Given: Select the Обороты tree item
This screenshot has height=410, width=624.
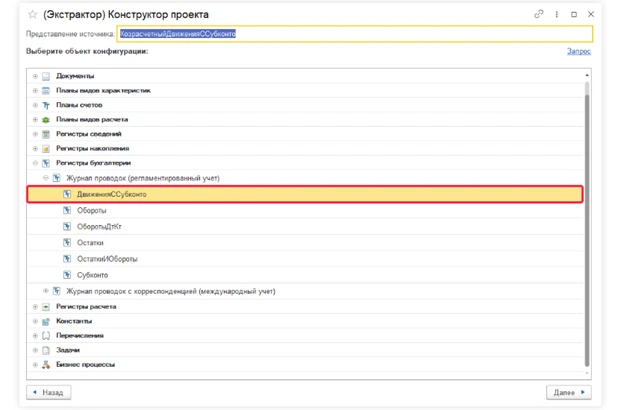Looking at the screenshot, I should [x=92, y=211].
